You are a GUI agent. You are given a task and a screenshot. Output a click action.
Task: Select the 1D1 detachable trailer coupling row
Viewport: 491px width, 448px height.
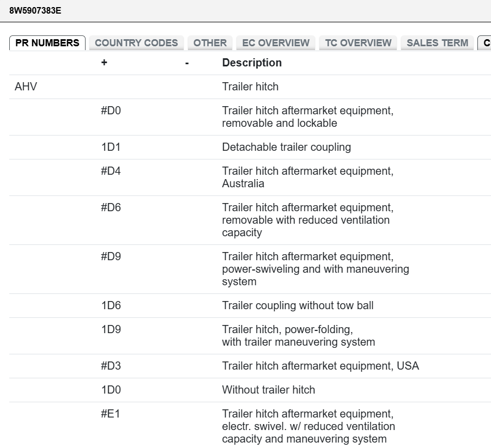pos(111,147)
